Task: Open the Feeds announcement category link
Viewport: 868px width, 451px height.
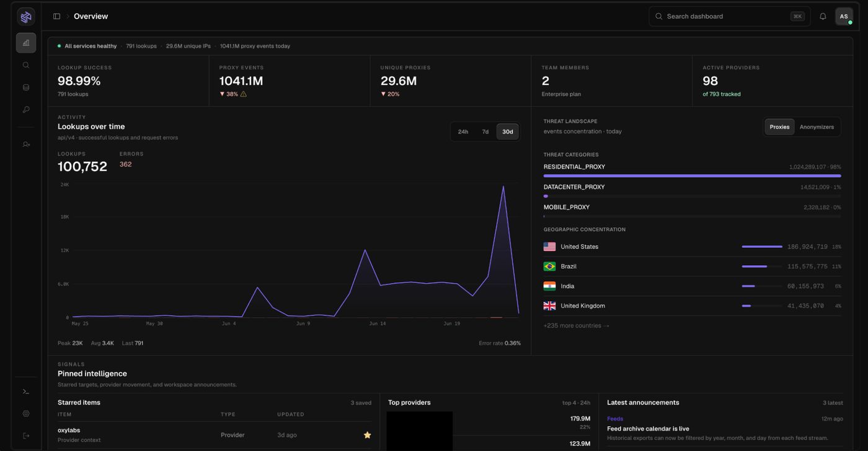Action: [615, 419]
